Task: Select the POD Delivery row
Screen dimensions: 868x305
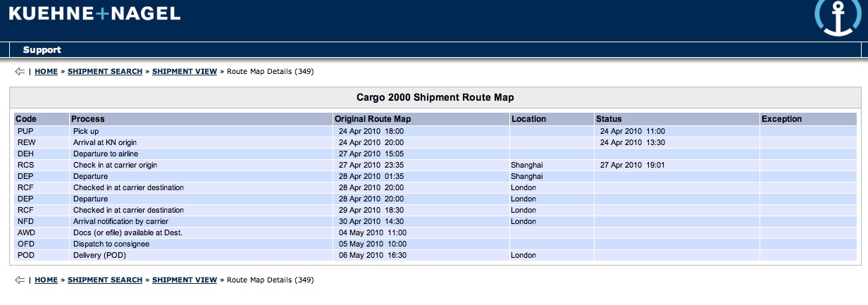Action: pos(434,255)
